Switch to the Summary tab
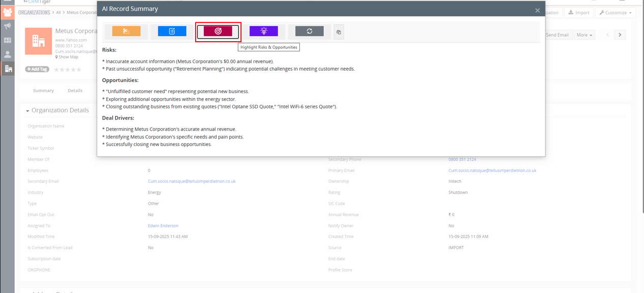Image resolution: width=644 pixels, height=293 pixels. click(43, 91)
